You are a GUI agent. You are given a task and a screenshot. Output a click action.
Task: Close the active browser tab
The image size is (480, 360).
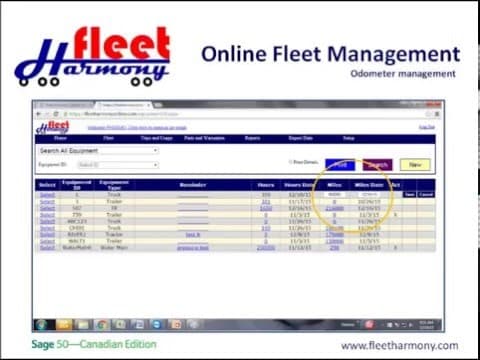pos(149,105)
